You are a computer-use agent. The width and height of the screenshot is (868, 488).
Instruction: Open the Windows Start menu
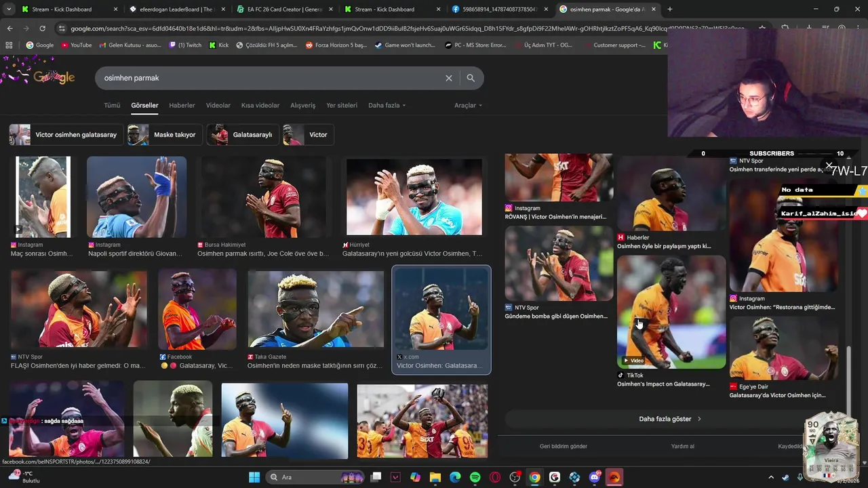tap(254, 477)
